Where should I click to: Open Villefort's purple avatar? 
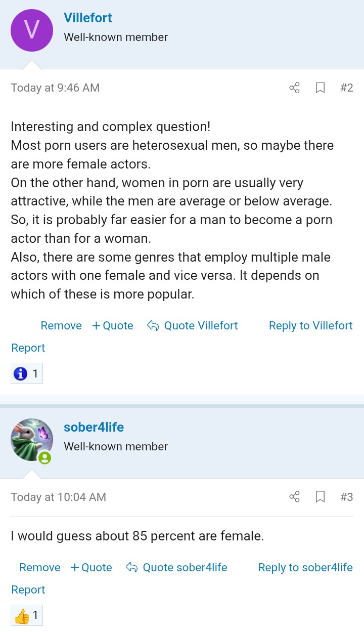(x=32, y=30)
